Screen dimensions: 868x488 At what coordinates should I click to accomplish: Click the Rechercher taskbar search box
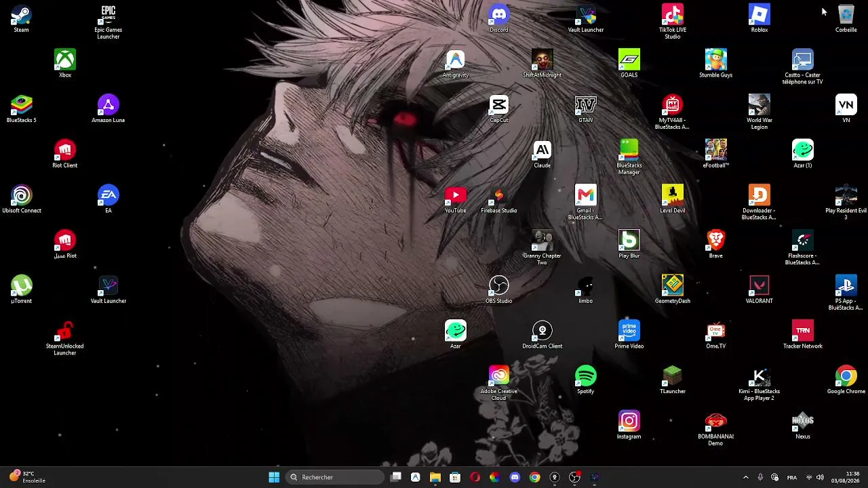click(x=335, y=477)
